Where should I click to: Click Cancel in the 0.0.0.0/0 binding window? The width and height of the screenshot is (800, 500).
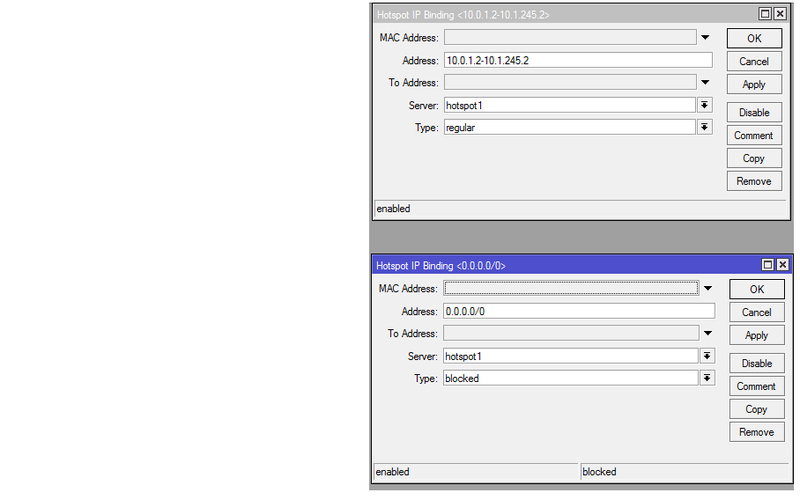(757, 312)
